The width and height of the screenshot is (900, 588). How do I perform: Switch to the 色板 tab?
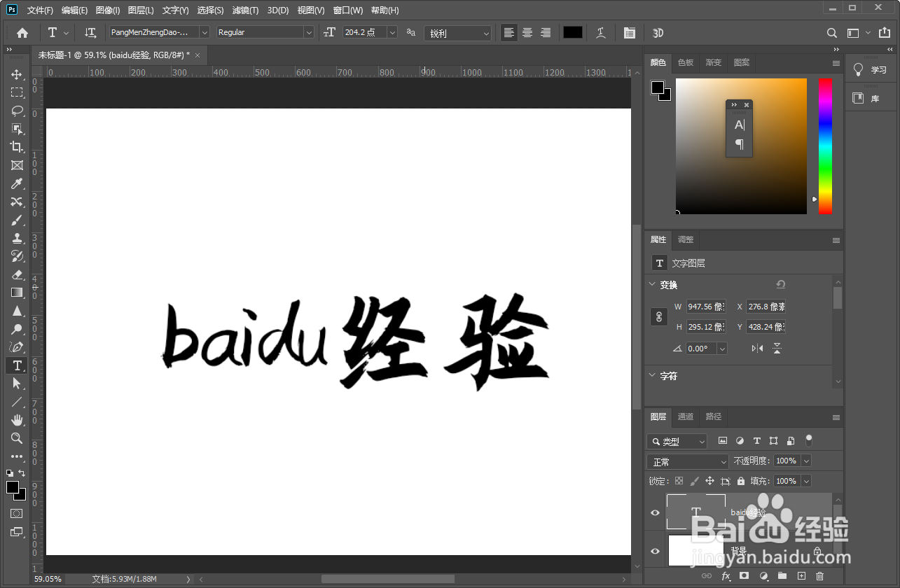[686, 62]
